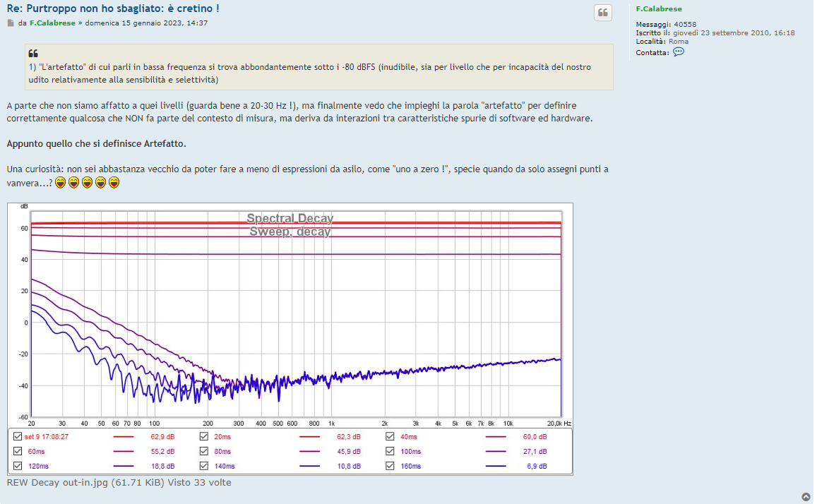Viewport: 817px width, 504px height.
Task: Click the 20ms trace checkbox in legend
Action: click(x=204, y=436)
